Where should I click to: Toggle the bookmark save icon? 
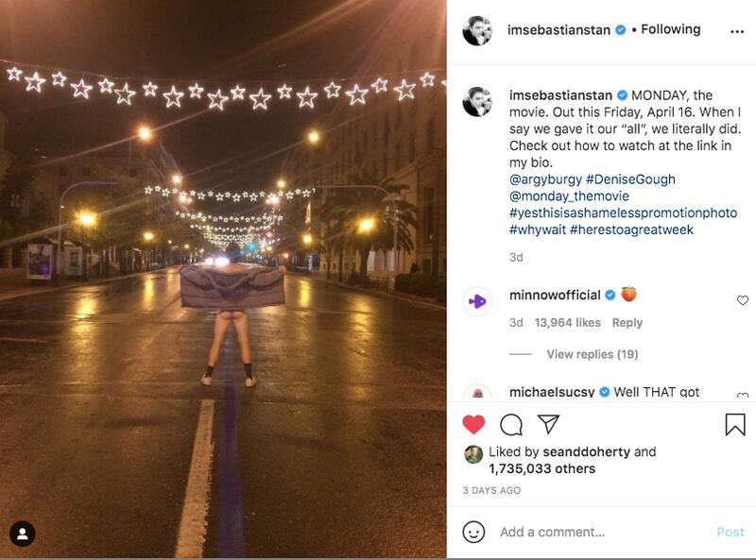point(735,424)
